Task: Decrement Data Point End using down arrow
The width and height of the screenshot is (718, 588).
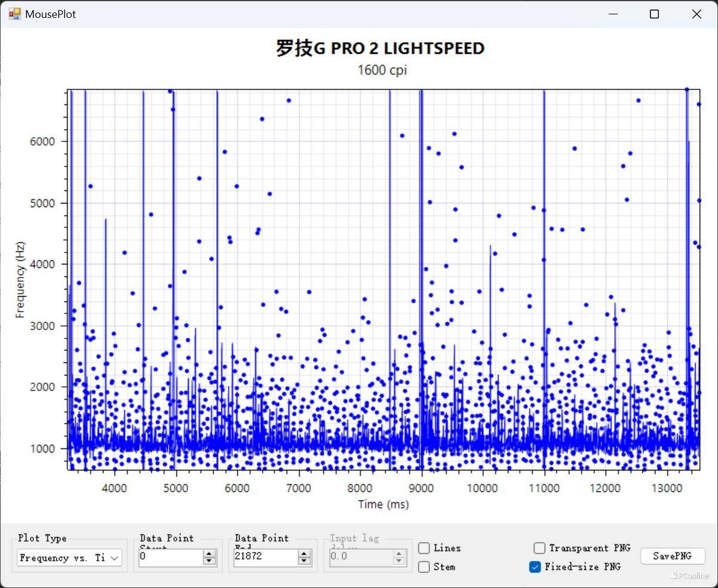Action: (x=305, y=561)
